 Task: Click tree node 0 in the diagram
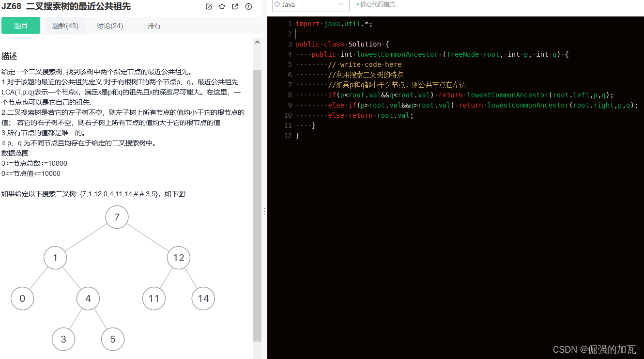click(x=22, y=298)
